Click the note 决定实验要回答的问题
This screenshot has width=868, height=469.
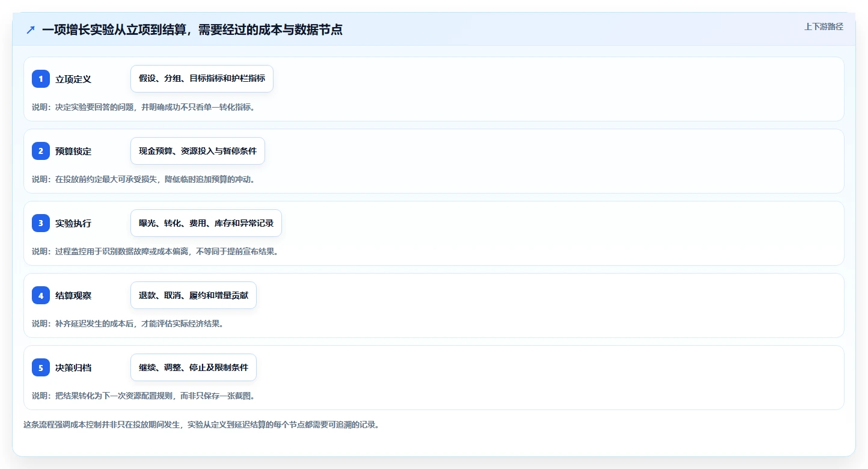144,107
